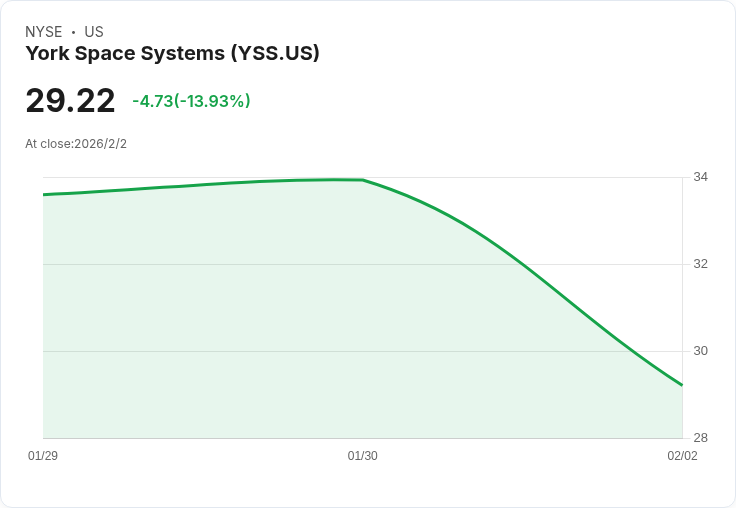Viewport: 736px width, 508px height.
Task: Select the -4.73(-13.93%) change value
Action: click(x=191, y=101)
